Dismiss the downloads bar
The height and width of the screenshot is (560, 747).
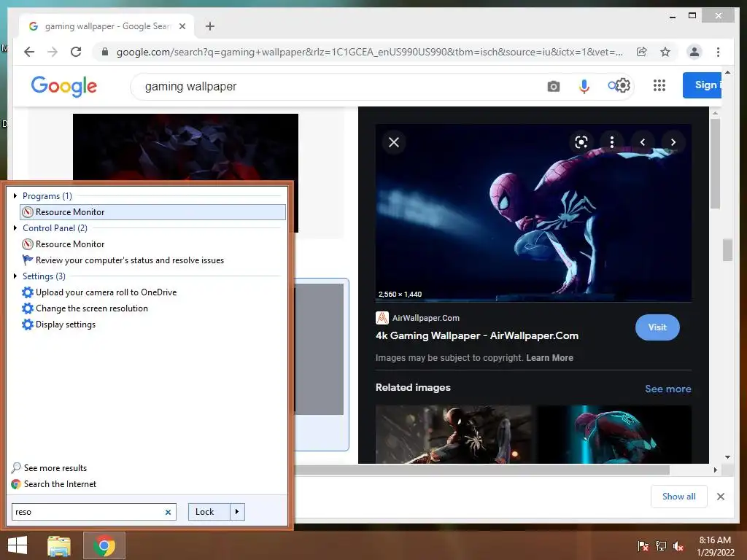click(720, 497)
